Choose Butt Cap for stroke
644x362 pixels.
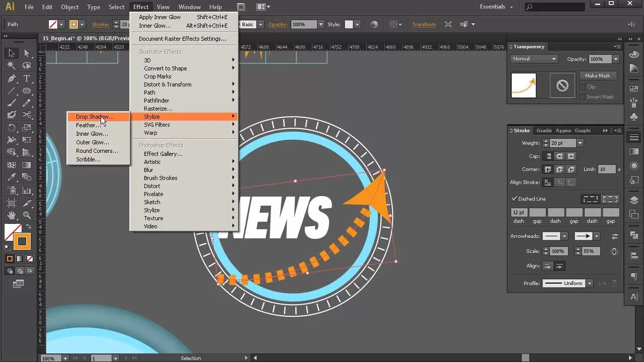coord(548,156)
